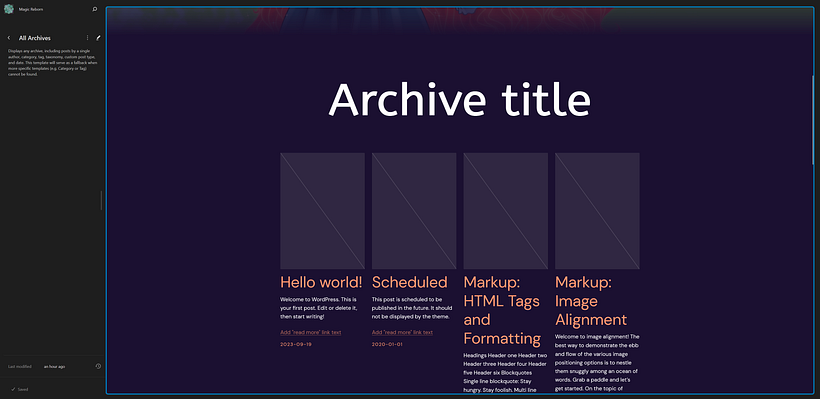Click the 2023-09-19 post date
Screen dimensions: 820x399
point(296,345)
